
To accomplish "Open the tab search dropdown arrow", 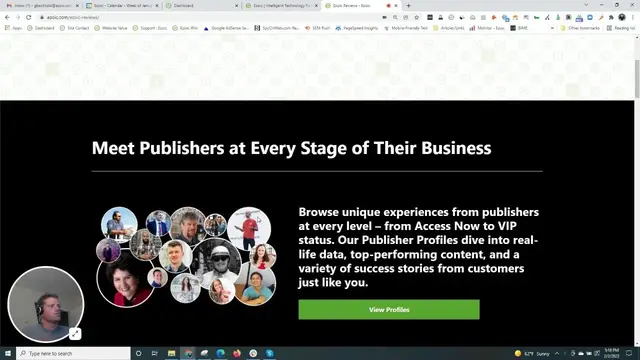I will pyautogui.click(x=586, y=5).
